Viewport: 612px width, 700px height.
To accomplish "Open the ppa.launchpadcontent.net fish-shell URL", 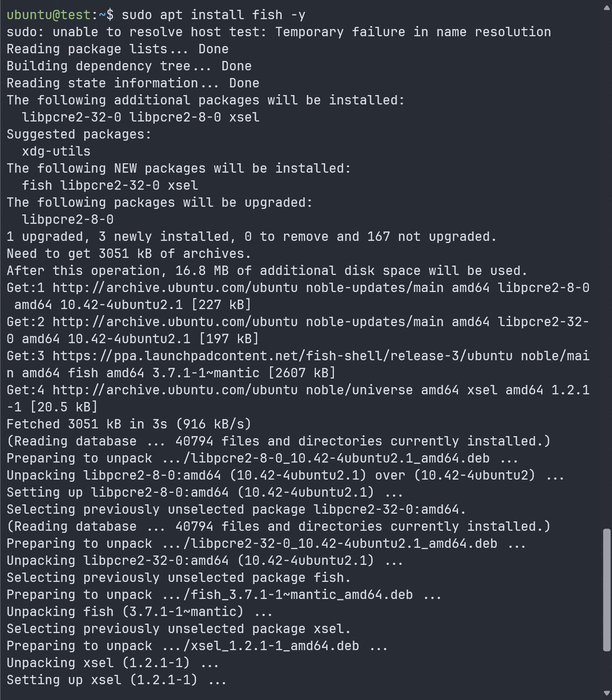I will (x=282, y=356).
